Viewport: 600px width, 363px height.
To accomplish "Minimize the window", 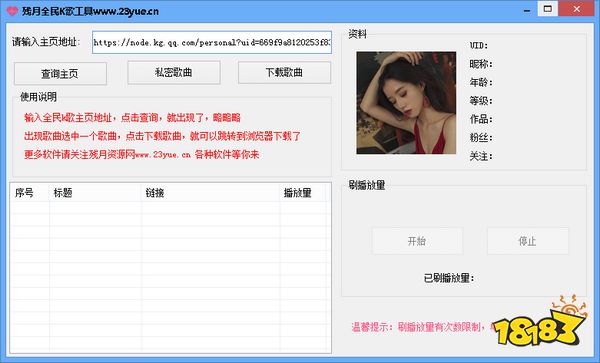I will pos(527,10).
